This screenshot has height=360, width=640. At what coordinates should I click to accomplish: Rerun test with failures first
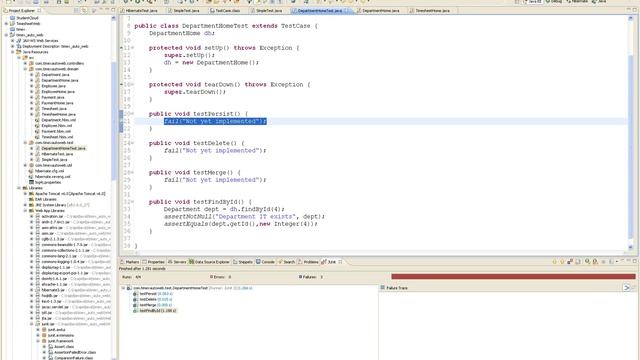[x=595, y=262]
